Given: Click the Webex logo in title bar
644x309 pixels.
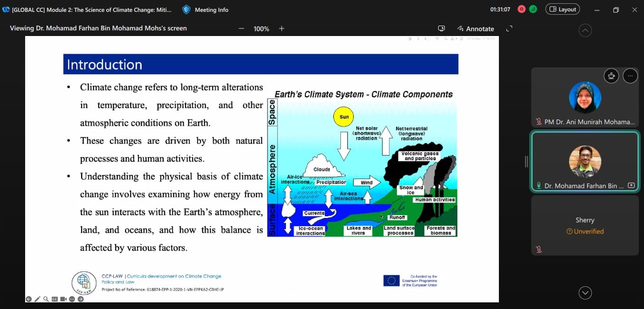Looking at the screenshot, I should (6, 9).
